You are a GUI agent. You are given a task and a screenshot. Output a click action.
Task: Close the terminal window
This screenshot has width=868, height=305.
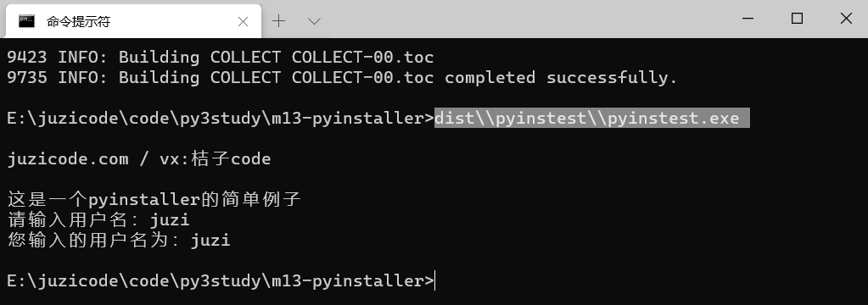point(846,19)
